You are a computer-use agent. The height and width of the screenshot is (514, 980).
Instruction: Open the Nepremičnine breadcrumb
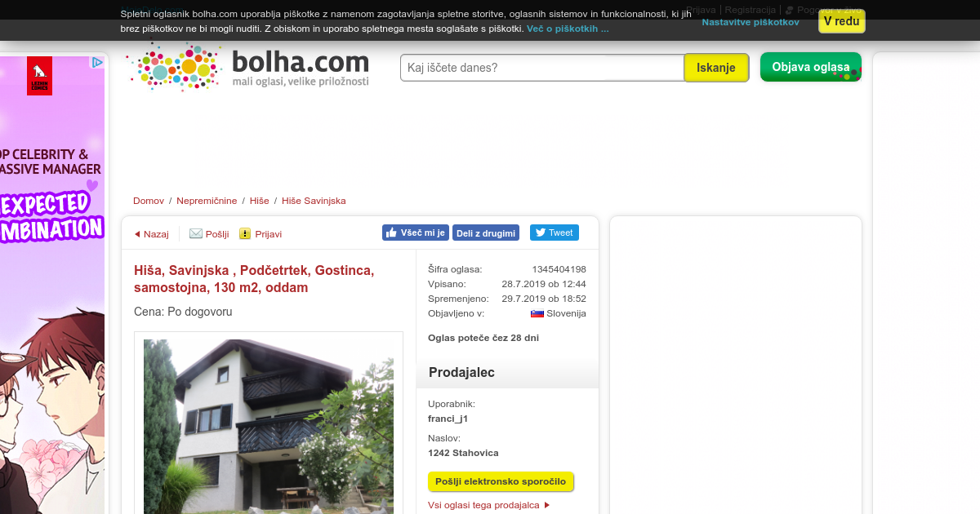click(207, 201)
